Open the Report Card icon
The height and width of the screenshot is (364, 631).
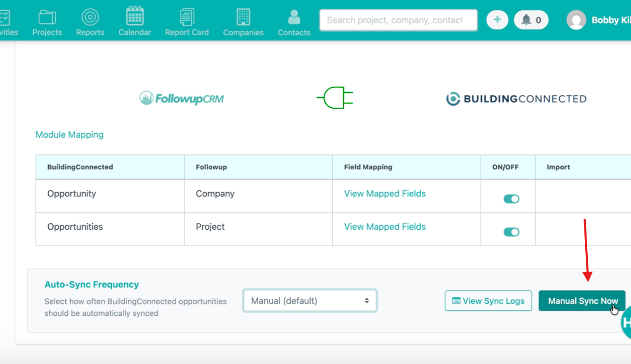pos(187,17)
